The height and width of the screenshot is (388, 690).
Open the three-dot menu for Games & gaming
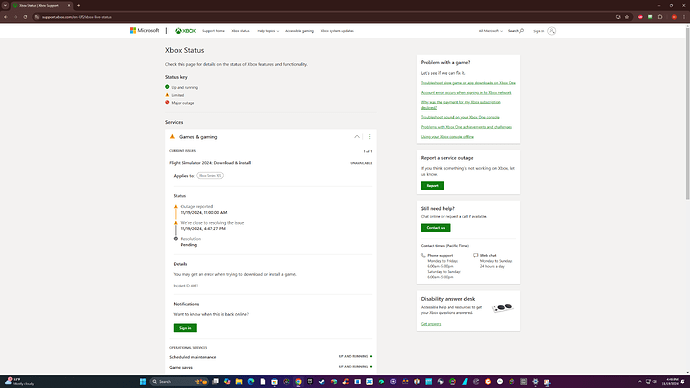coord(370,137)
